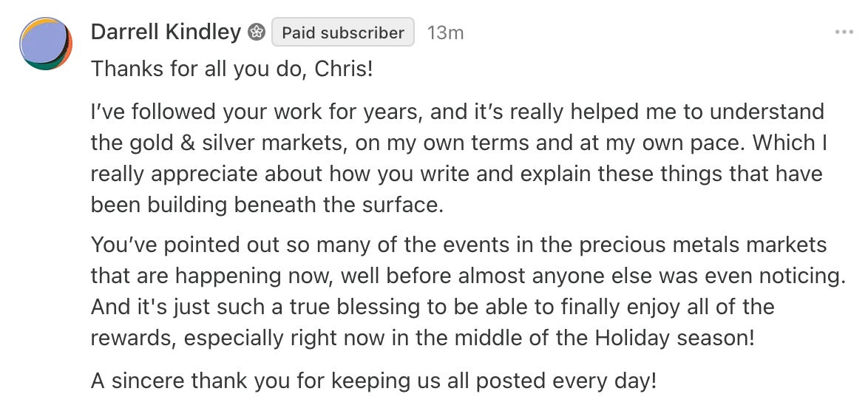Open the comment's three-dot more options menu
The width and height of the screenshot is (868, 411).
pyautogui.click(x=843, y=33)
